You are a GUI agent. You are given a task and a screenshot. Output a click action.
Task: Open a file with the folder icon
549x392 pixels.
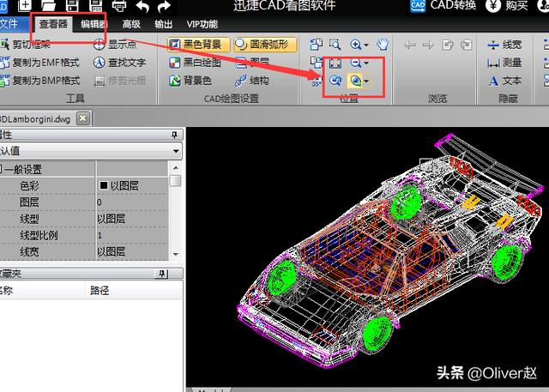point(48,4)
